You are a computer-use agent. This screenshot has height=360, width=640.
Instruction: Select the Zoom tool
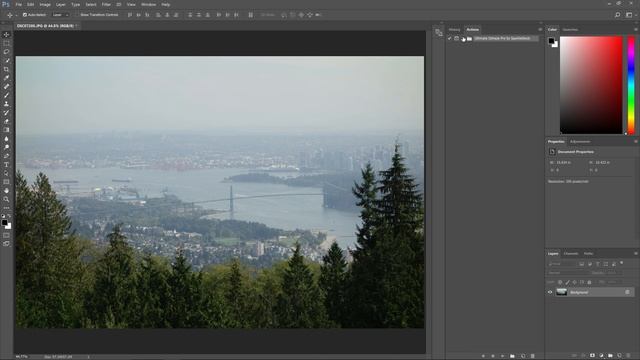pyautogui.click(x=6, y=199)
